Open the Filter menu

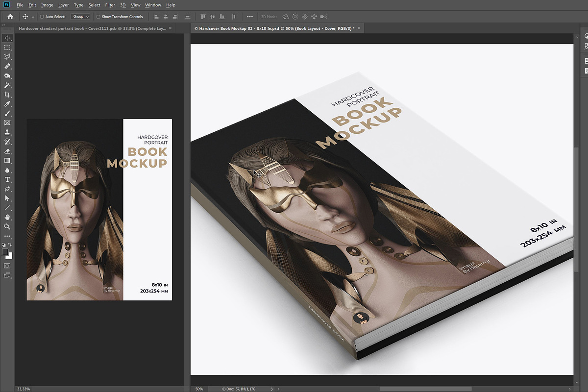110,5
